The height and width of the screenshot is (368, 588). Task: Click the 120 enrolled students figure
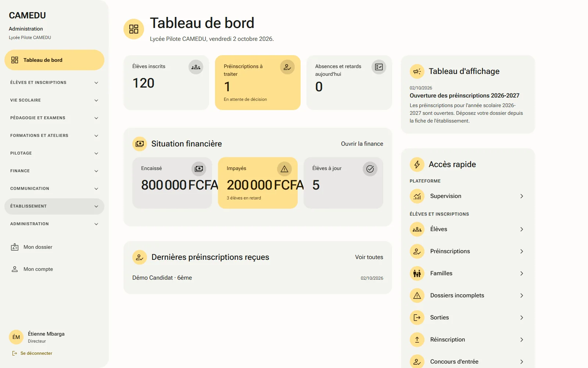point(143,83)
